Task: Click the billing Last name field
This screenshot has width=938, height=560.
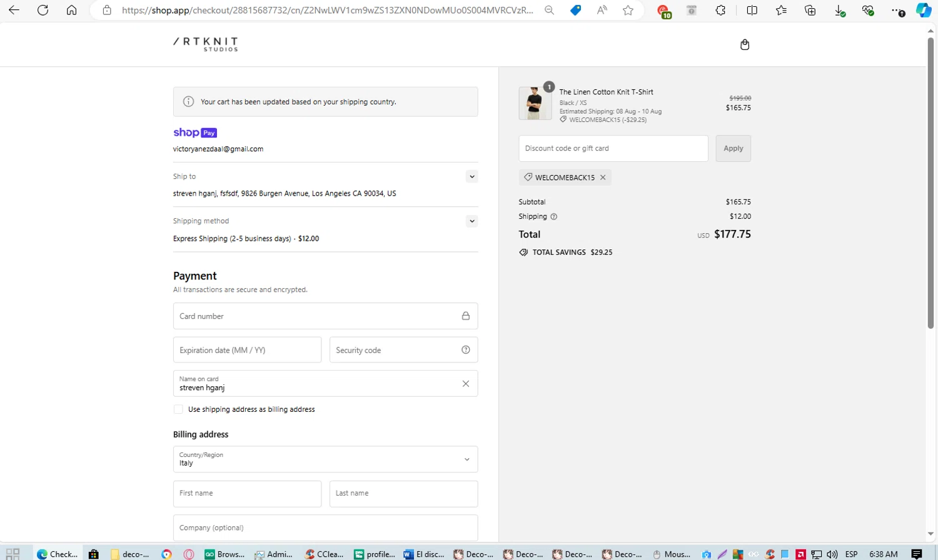Action: coord(403,494)
